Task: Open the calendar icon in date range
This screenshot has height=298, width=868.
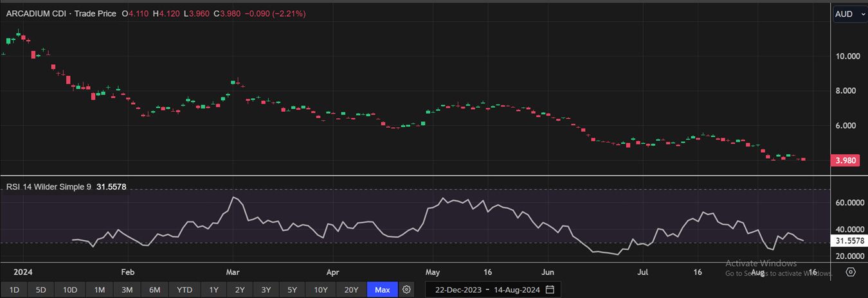Action: 550,290
